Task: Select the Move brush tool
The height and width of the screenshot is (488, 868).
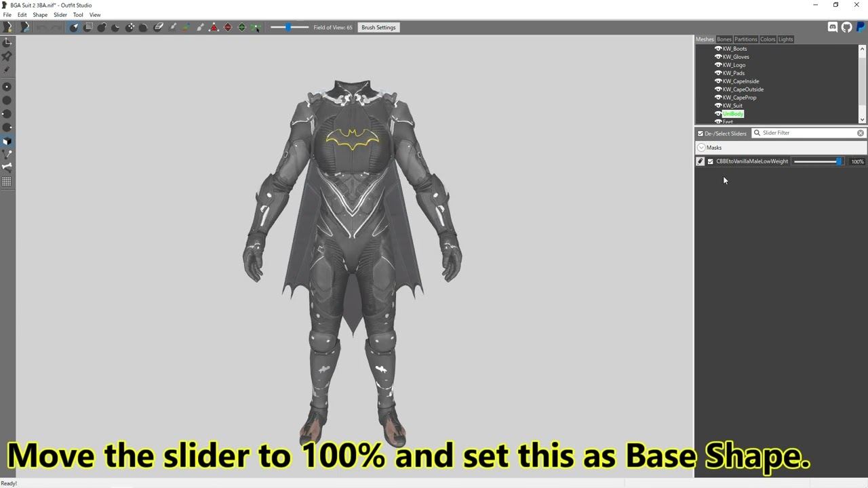Action: tap(130, 27)
